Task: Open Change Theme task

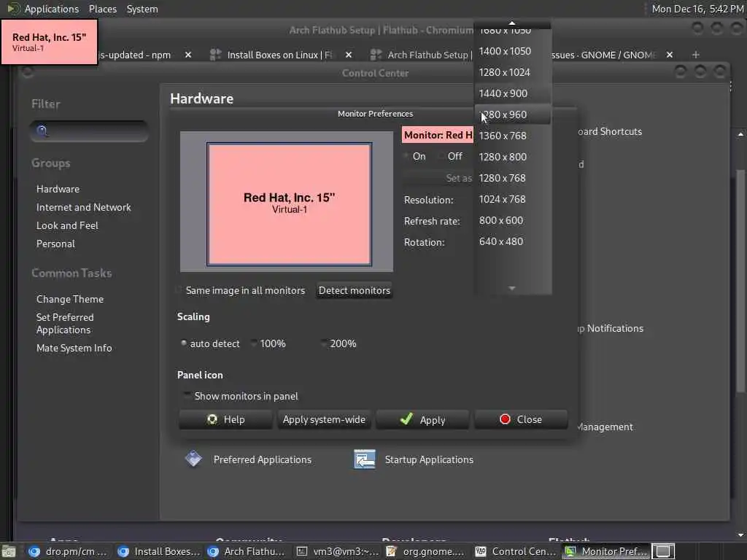Action: (70, 299)
